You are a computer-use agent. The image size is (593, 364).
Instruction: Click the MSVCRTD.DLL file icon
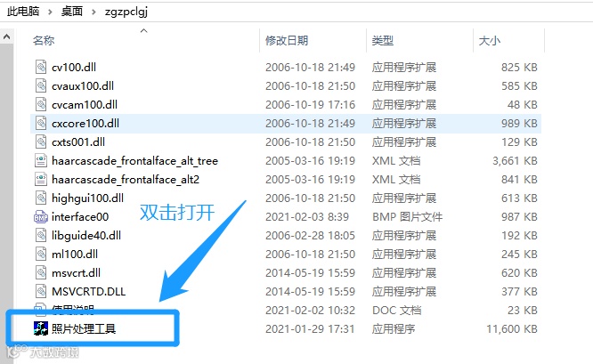point(41,291)
